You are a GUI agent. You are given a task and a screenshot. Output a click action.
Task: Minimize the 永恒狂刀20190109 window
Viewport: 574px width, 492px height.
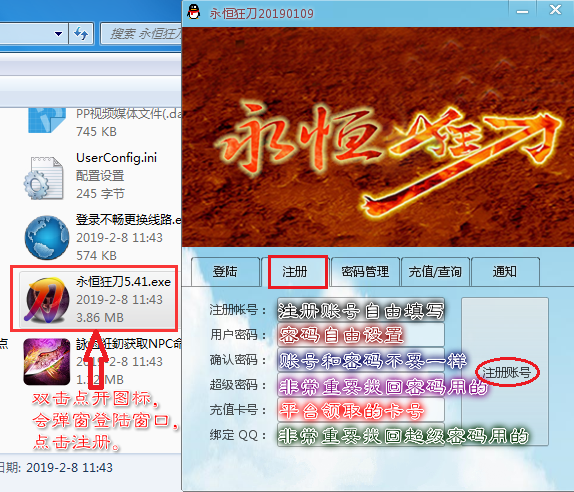(522, 11)
